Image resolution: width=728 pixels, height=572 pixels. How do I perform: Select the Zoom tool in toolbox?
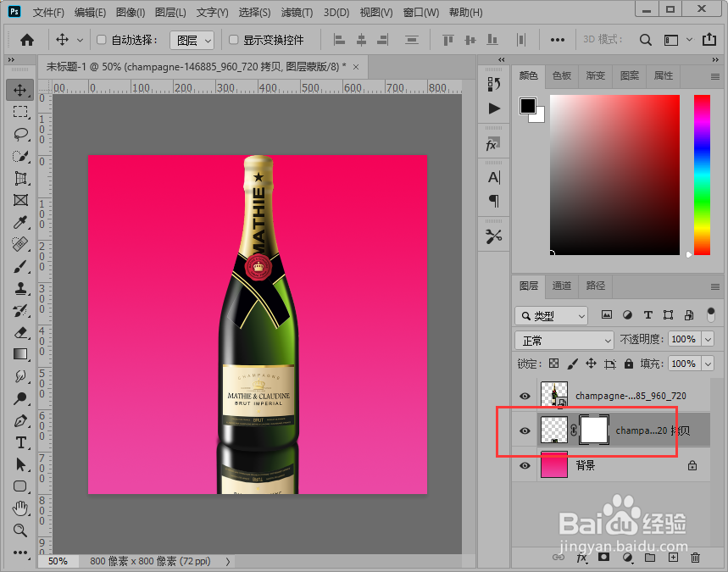(x=20, y=530)
